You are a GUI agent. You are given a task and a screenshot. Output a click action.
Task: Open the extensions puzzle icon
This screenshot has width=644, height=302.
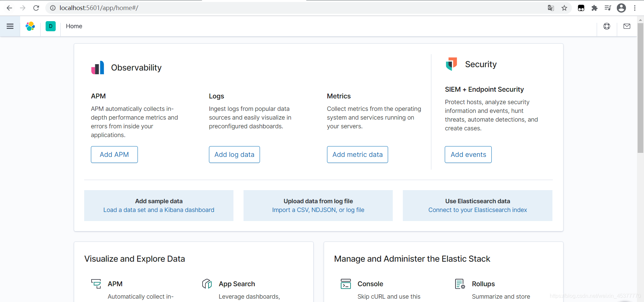tap(595, 8)
